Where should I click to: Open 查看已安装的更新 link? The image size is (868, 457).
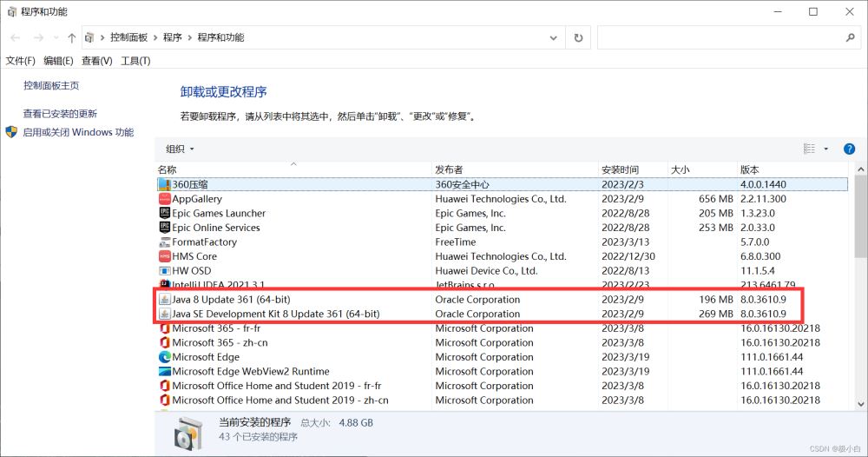pyautogui.click(x=60, y=114)
